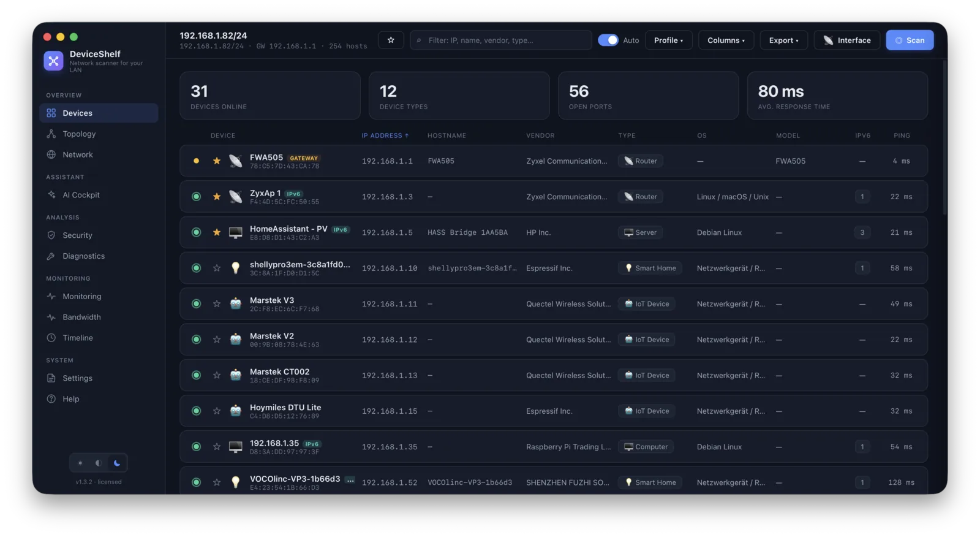Unfavorite the ZyxAp 1 star
This screenshot has width=980, height=537.
click(217, 197)
